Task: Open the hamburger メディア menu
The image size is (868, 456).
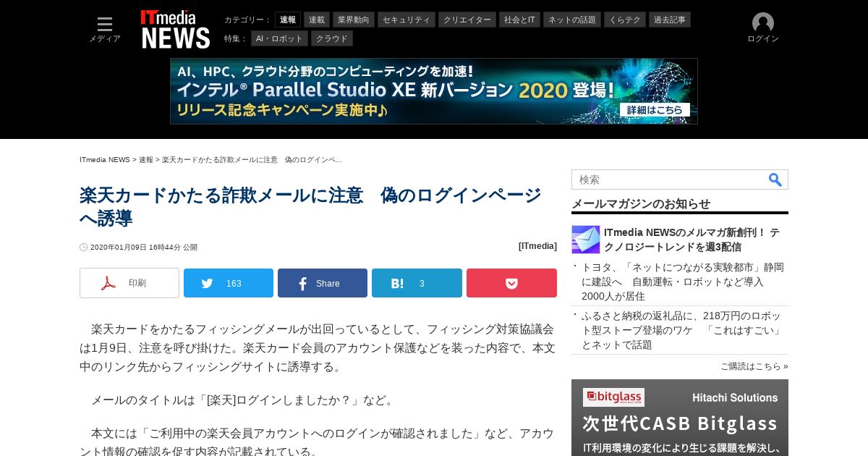Action: point(105,29)
